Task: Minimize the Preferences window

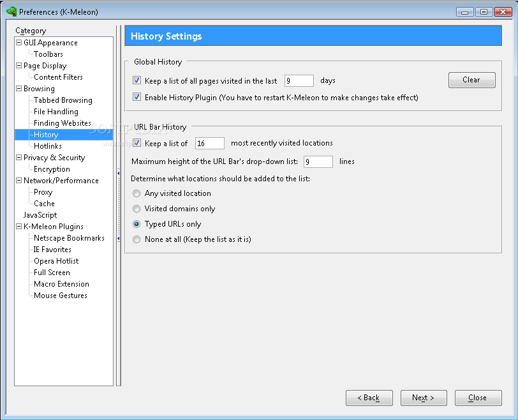Action: pyautogui.click(x=465, y=12)
